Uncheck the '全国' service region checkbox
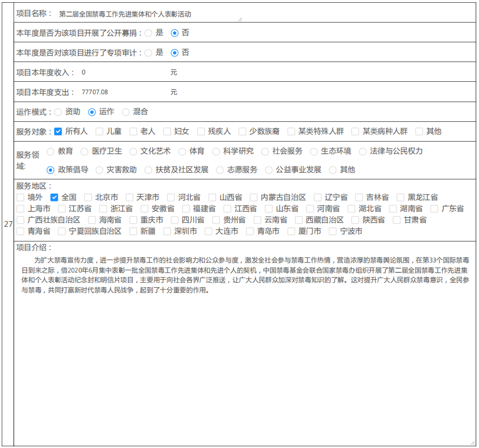The height and width of the screenshot is (448, 479). 54,197
